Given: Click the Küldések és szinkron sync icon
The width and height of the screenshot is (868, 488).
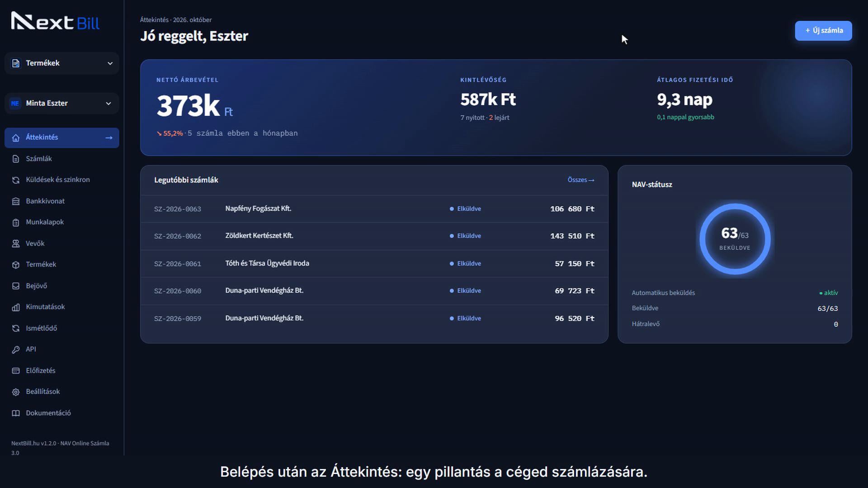Looking at the screenshot, I should tap(16, 180).
